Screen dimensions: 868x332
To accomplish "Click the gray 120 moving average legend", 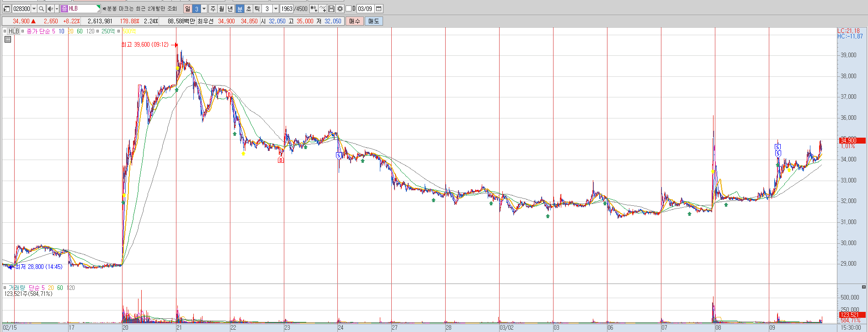I will (x=91, y=31).
